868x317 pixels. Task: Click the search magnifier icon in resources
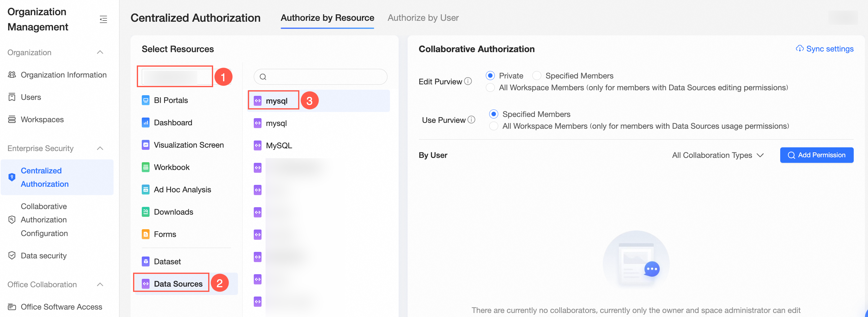coord(263,77)
